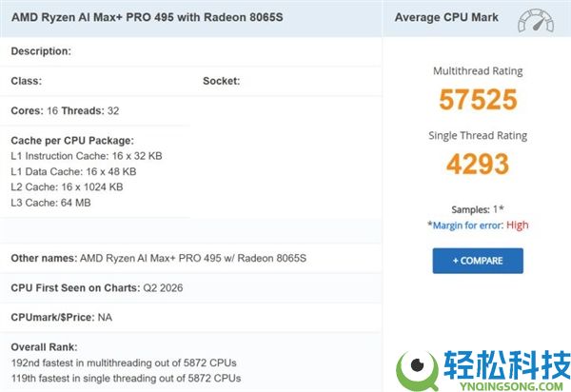571x392 pixels.
Task: Click 192nd fastest in multithreading line
Action: [124, 363]
